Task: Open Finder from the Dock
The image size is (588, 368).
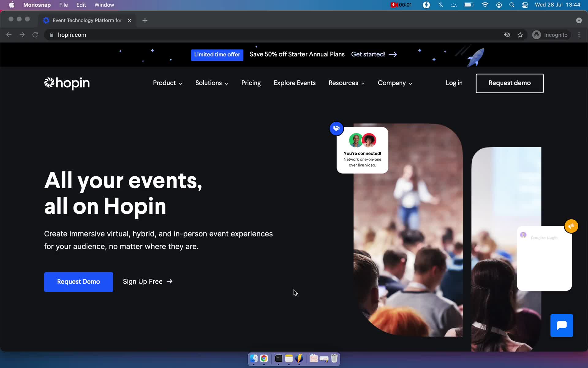Action: point(254,358)
